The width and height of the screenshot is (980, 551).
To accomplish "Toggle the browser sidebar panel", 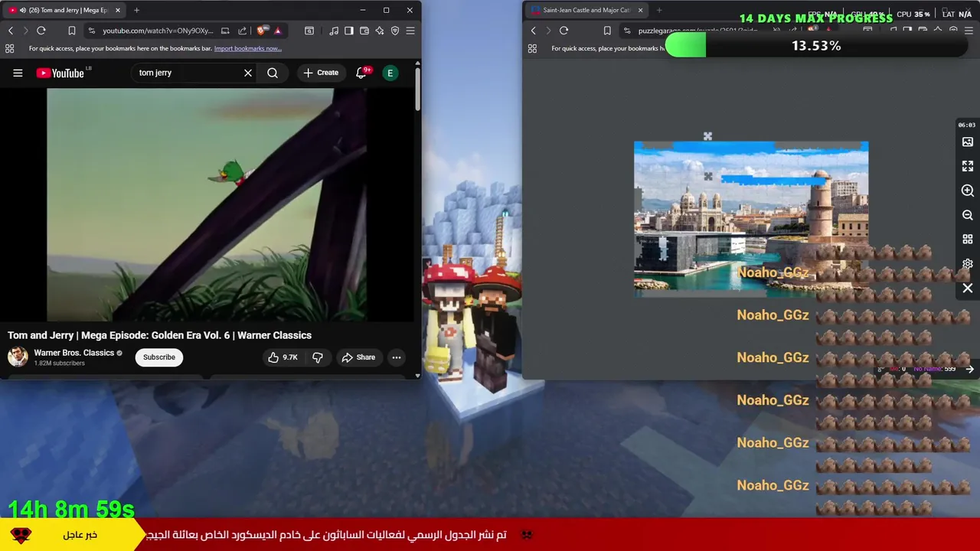I will pos(349,31).
